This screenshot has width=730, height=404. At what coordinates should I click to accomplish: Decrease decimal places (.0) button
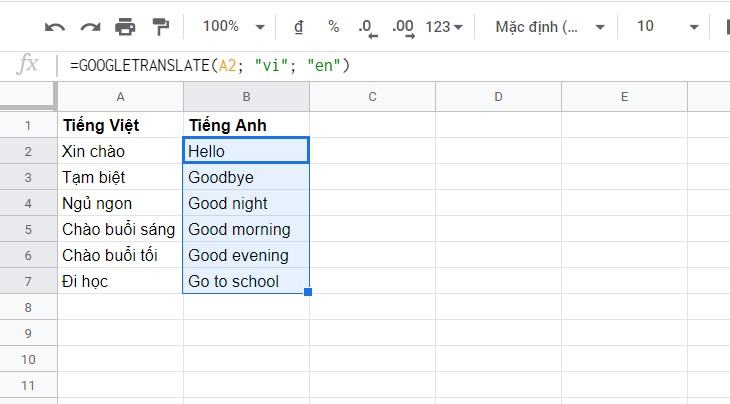point(368,28)
